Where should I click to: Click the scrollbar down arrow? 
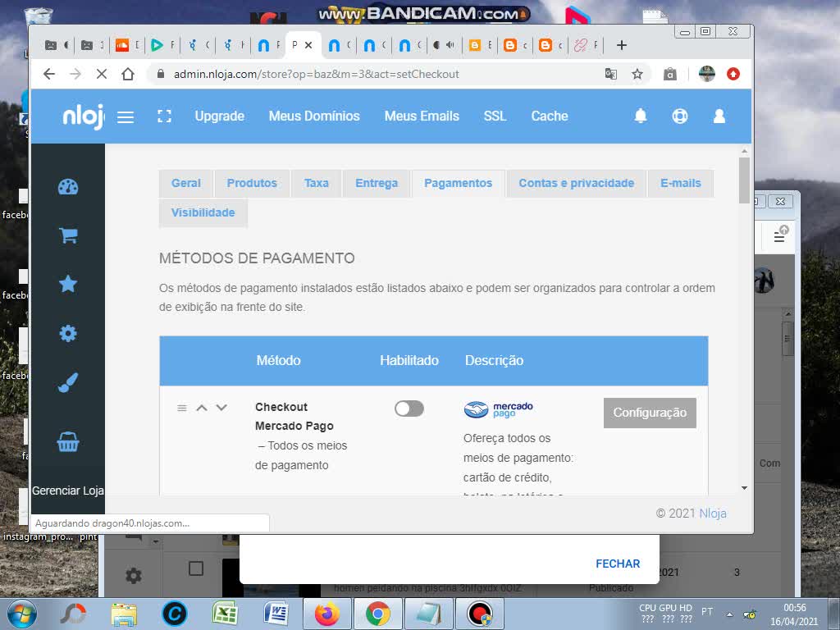[x=744, y=488]
